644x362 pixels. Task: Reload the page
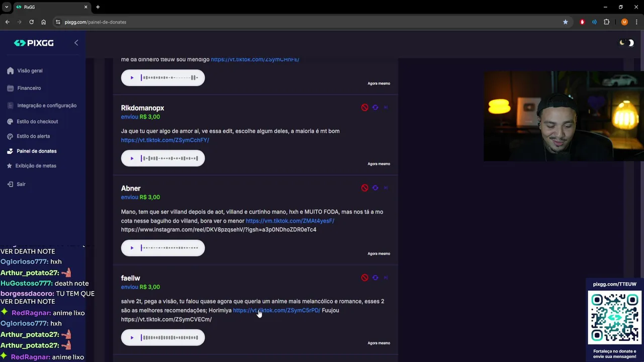(x=31, y=22)
